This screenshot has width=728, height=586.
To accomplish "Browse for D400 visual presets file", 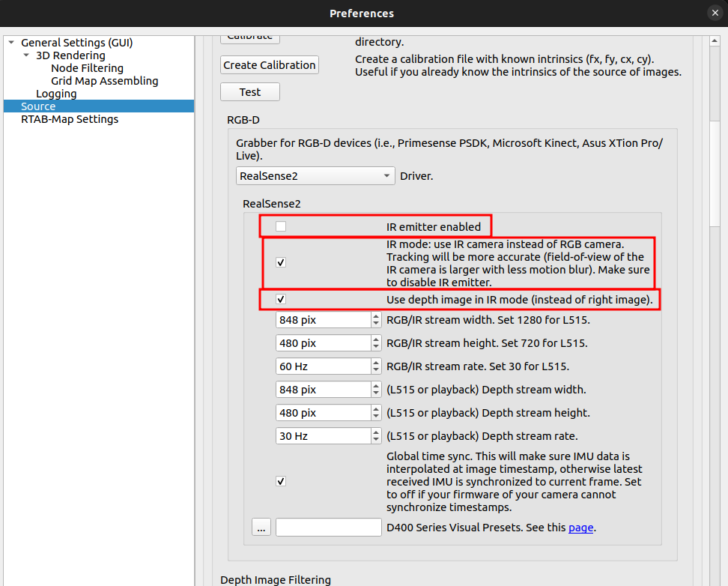I will coord(261,528).
